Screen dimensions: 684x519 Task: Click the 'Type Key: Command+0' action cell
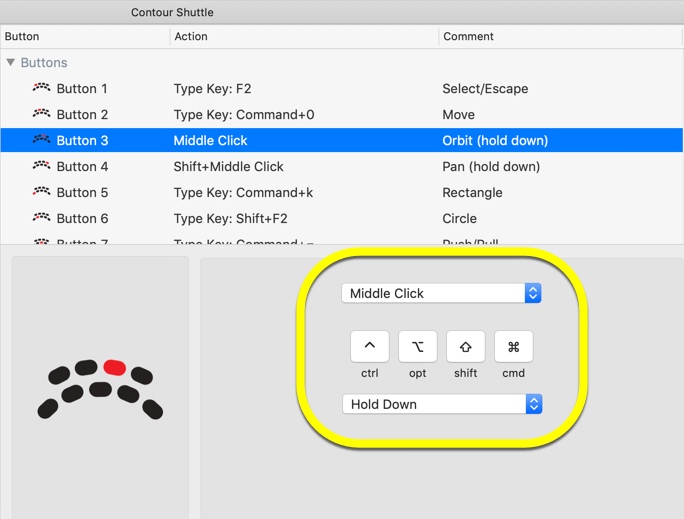[244, 115]
